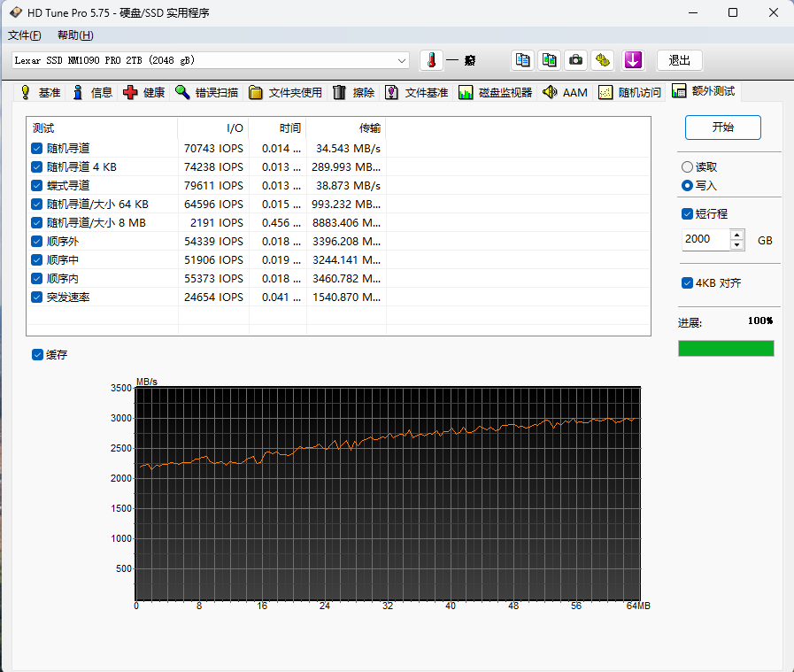Expand the Lexar SSD drive selection dropdown
The height and width of the screenshot is (672, 794).
pos(403,60)
